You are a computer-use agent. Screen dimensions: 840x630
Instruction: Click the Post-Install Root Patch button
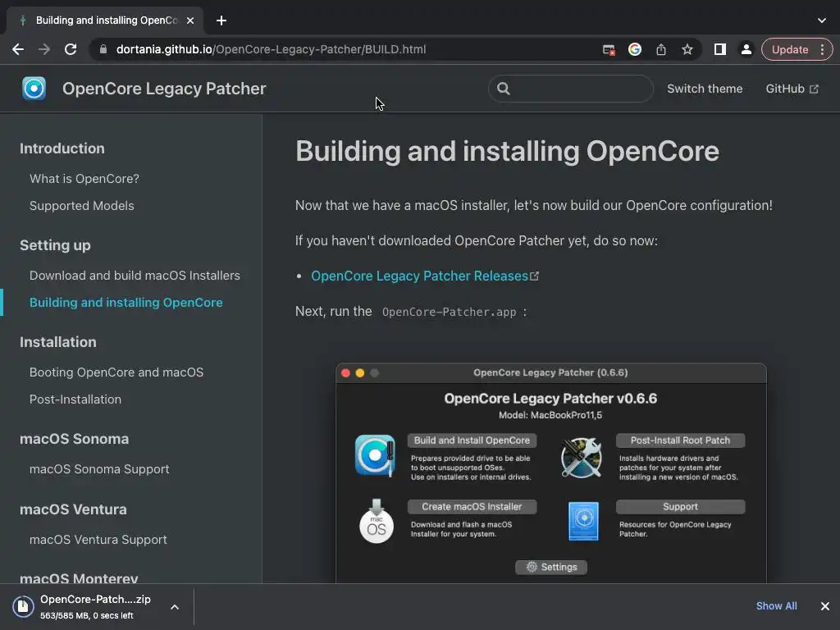pos(680,441)
